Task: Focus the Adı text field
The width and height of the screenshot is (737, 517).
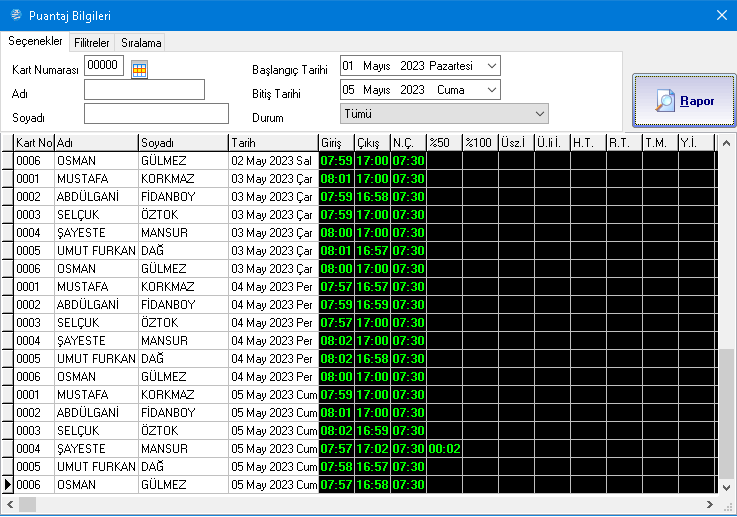Action: (144, 90)
